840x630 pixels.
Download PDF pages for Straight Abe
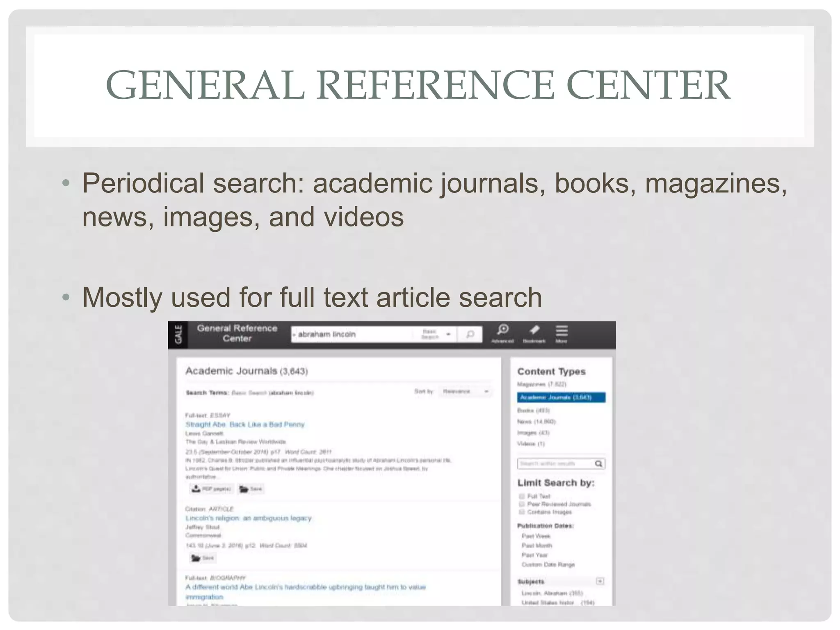coord(212,488)
